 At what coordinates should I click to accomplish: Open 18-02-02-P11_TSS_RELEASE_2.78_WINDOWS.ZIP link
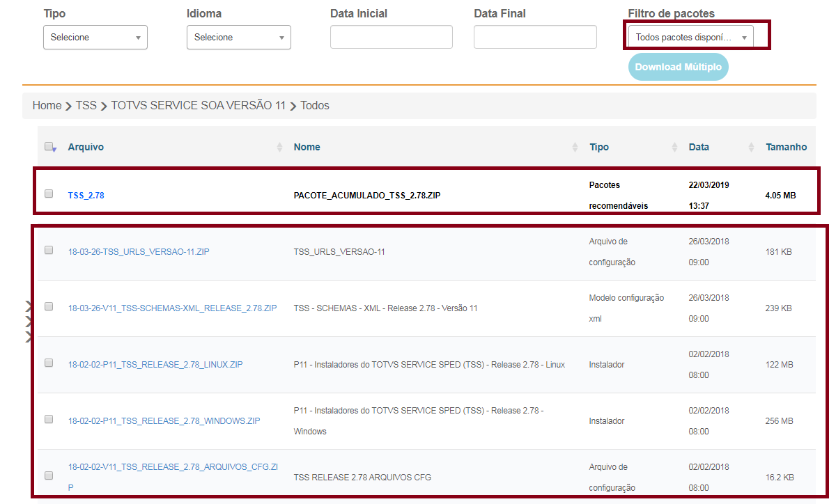[x=164, y=421]
